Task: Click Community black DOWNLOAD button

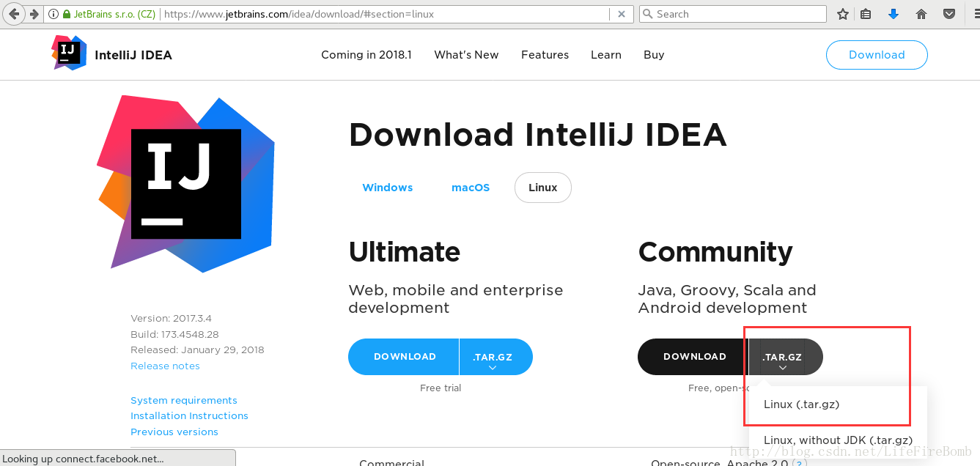Action: click(694, 357)
